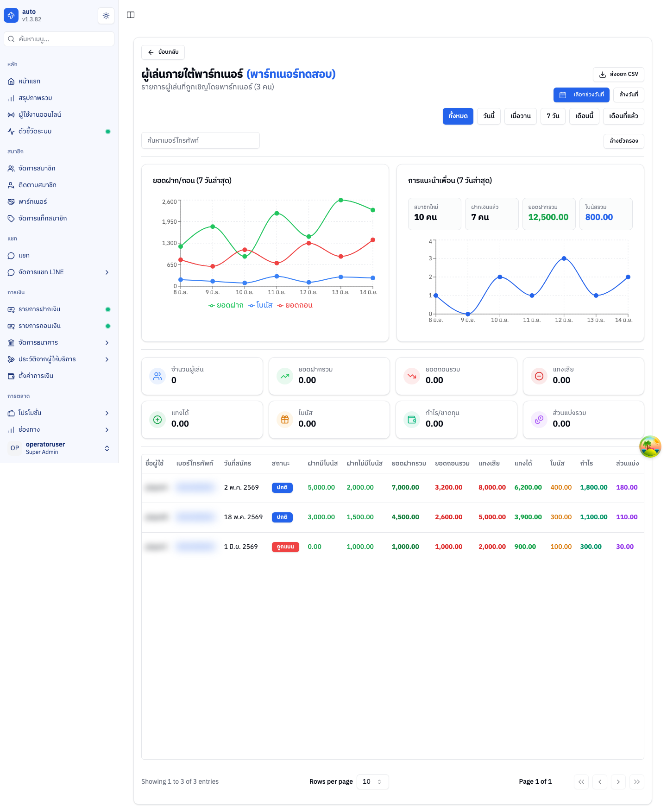Viewport: 667px width, 812px height.
Task: Collapse the sidebar panel icon
Action: [131, 15]
